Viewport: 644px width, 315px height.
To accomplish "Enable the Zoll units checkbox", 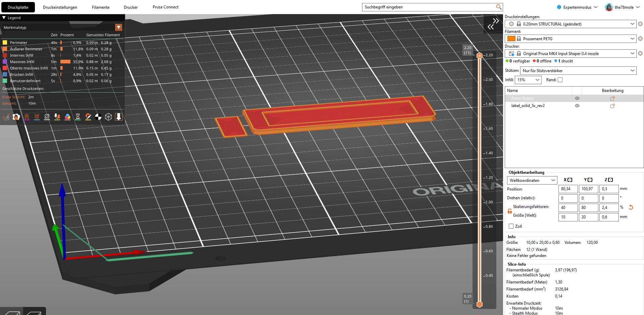I will click(511, 226).
